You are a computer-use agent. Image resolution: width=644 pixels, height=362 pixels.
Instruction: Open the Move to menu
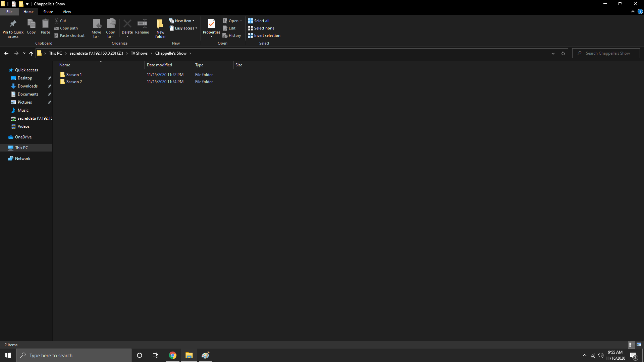pos(96,28)
